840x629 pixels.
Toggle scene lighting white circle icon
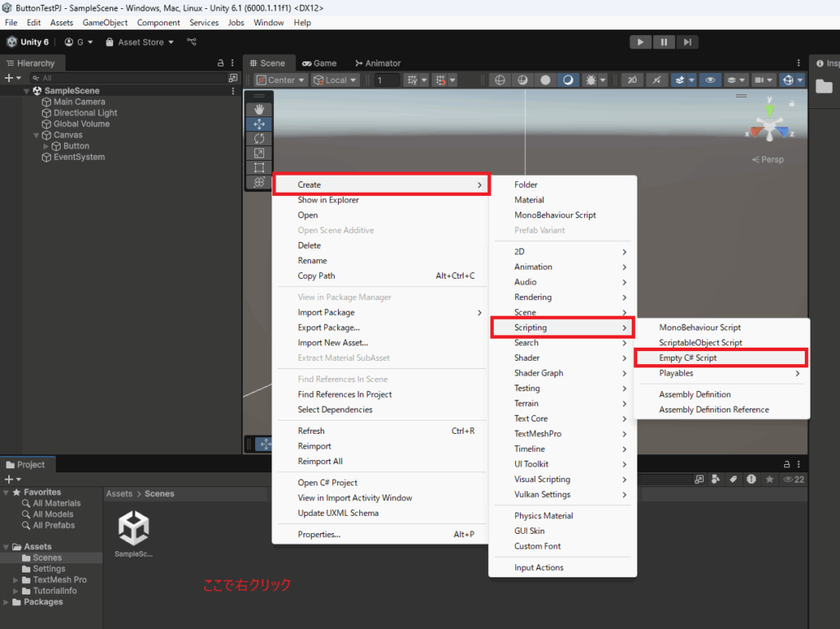pyautogui.click(x=546, y=80)
